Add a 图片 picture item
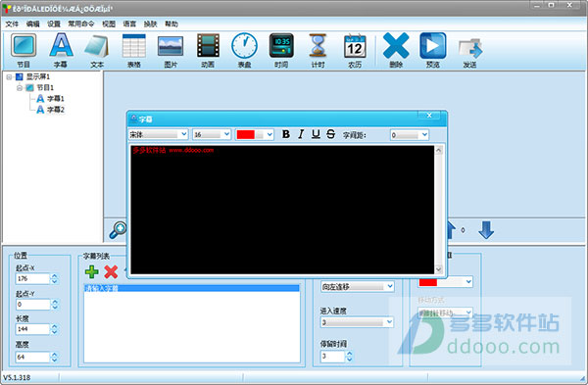588x385 pixels. [171, 46]
